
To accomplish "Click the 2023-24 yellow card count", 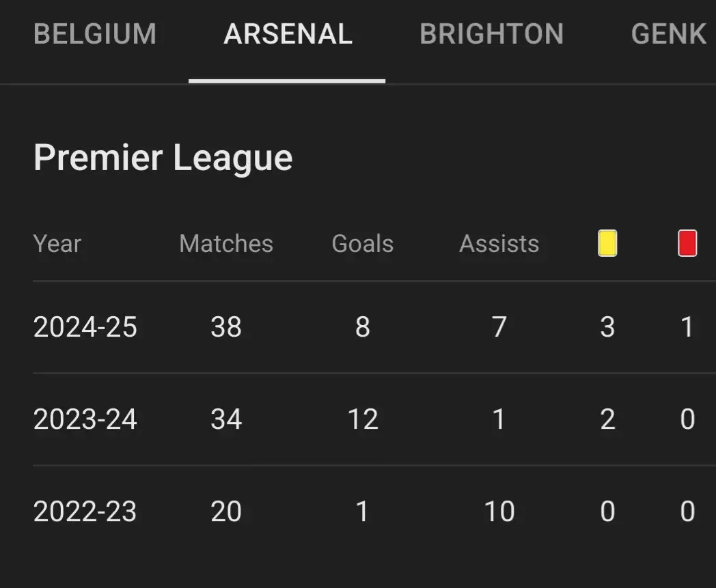I will tap(607, 419).
